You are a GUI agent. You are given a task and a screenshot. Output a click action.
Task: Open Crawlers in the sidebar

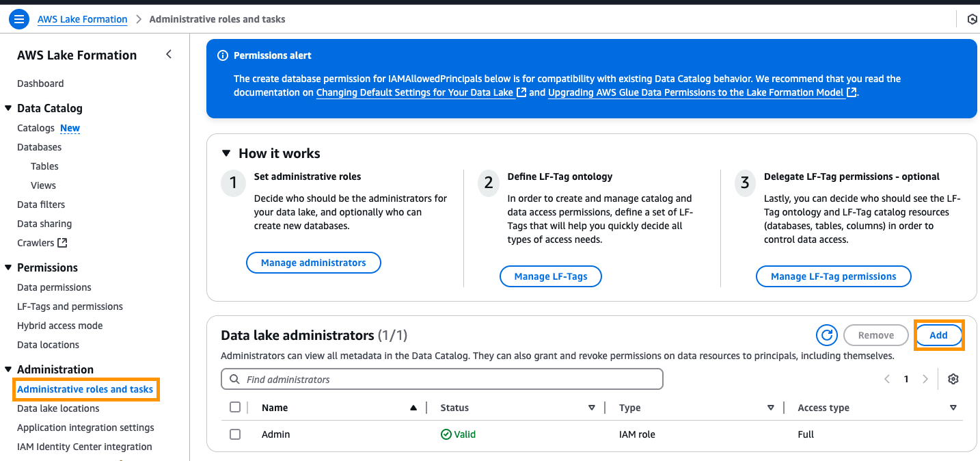tap(36, 243)
